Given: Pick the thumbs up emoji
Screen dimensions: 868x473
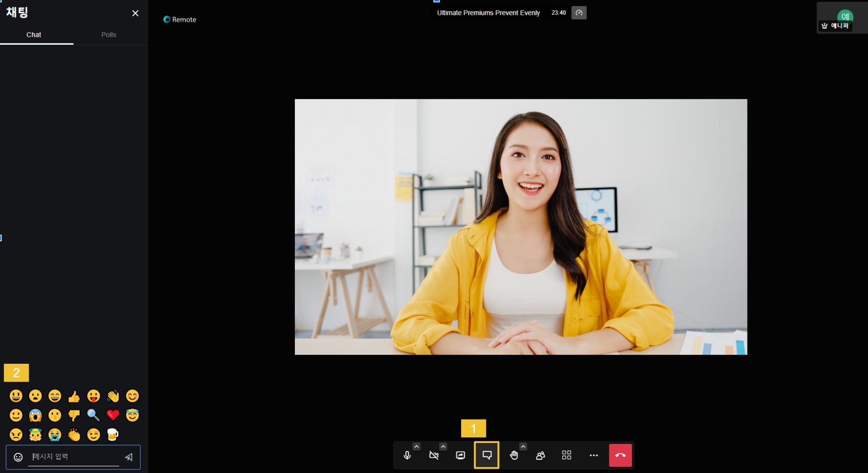Looking at the screenshot, I should coord(74,396).
